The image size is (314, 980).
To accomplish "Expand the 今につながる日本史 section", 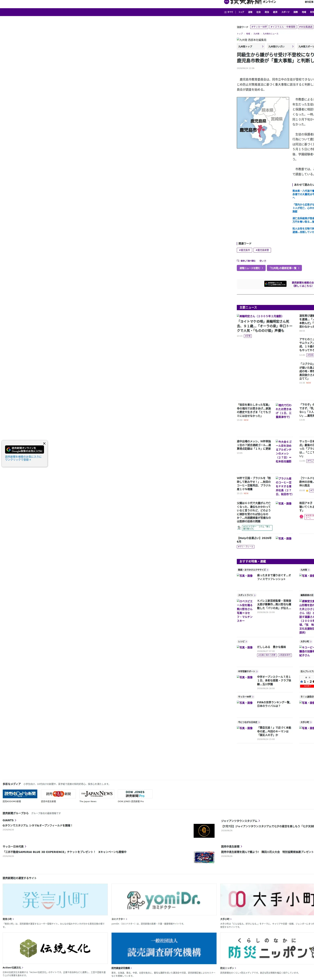I will (249, 722).
